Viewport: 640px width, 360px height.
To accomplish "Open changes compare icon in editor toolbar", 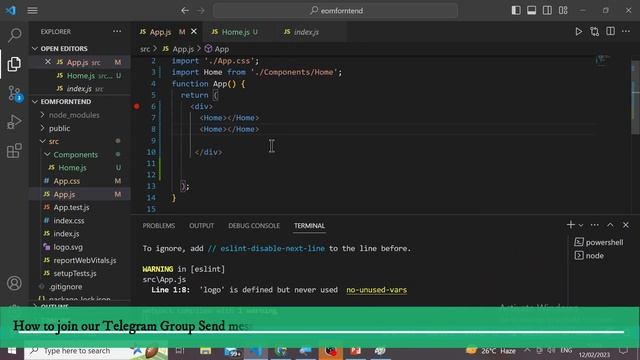I will click(594, 31).
